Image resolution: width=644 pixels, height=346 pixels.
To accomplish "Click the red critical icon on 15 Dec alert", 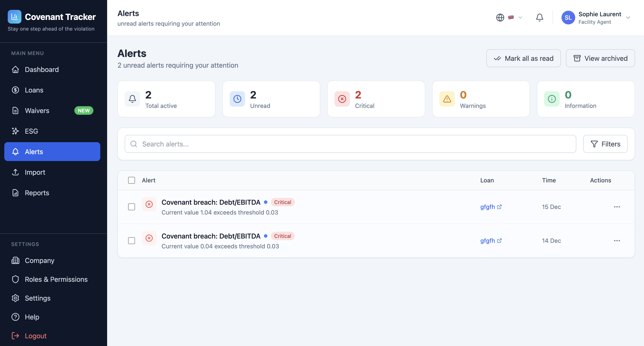I will click(149, 204).
